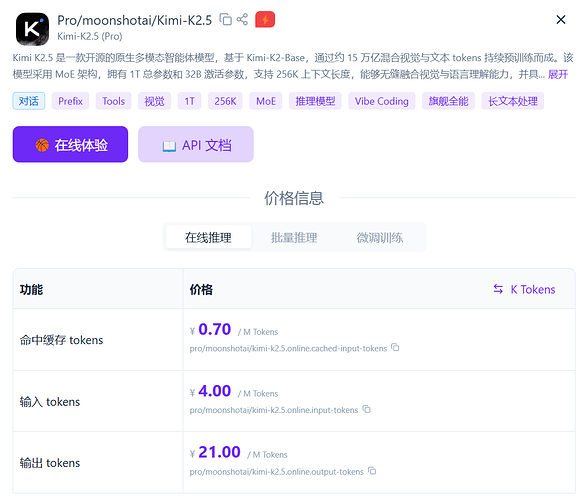Screen dimensions: 586x499
Task: Click the 视觉 tag
Action: pyautogui.click(x=154, y=101)
